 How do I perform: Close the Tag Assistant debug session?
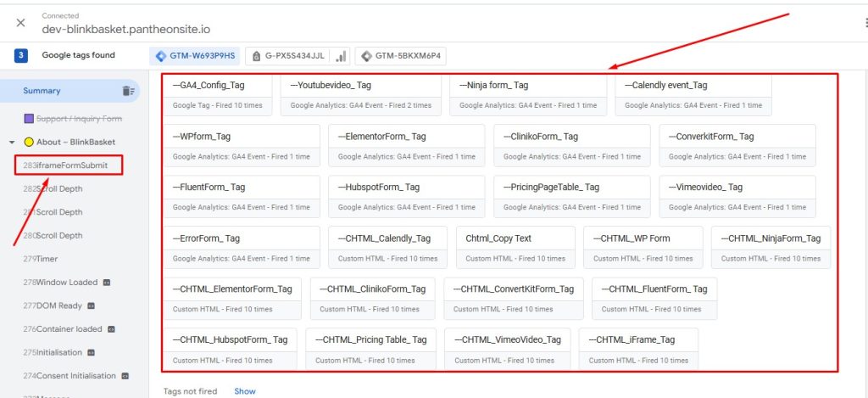pyautogui.click(x=20, y=22)
